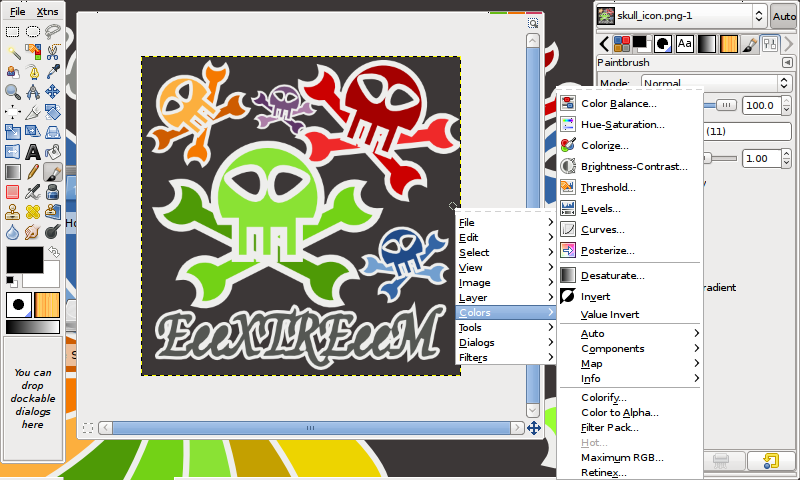Open the Paintbrush tab configuration menu arrow
The height and width of the screenshot is (480, 800).
click(x=787, y=62)
